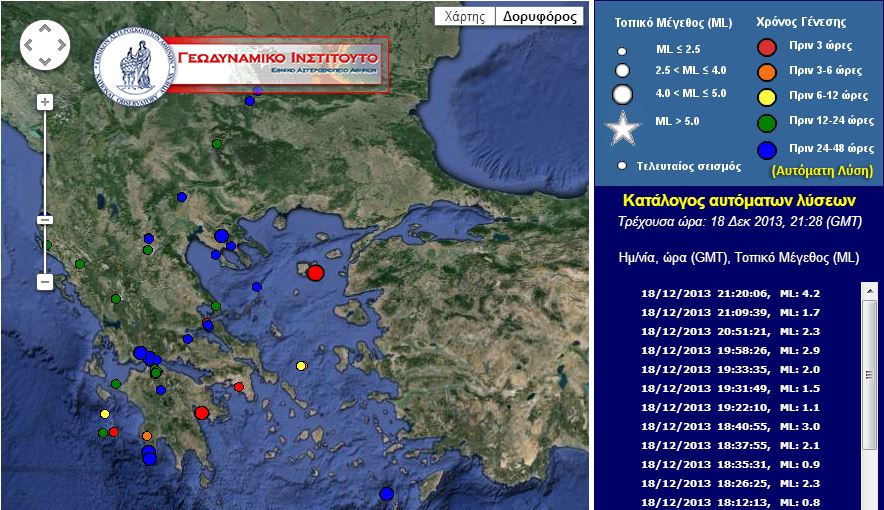Switch map view to Δορυφόρος (satellite)
The height and width of the screenshot is (510, 884).
point(539,16)
